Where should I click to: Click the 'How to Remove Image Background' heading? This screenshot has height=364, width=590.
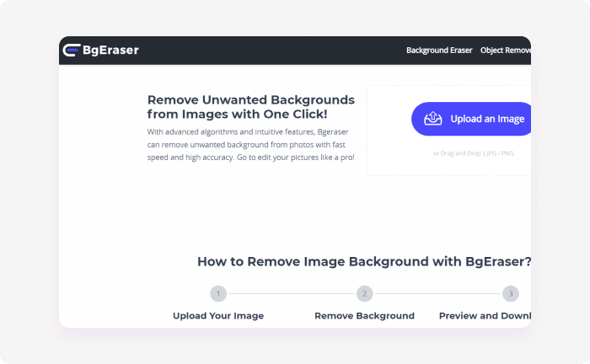(x=364, y=261)
